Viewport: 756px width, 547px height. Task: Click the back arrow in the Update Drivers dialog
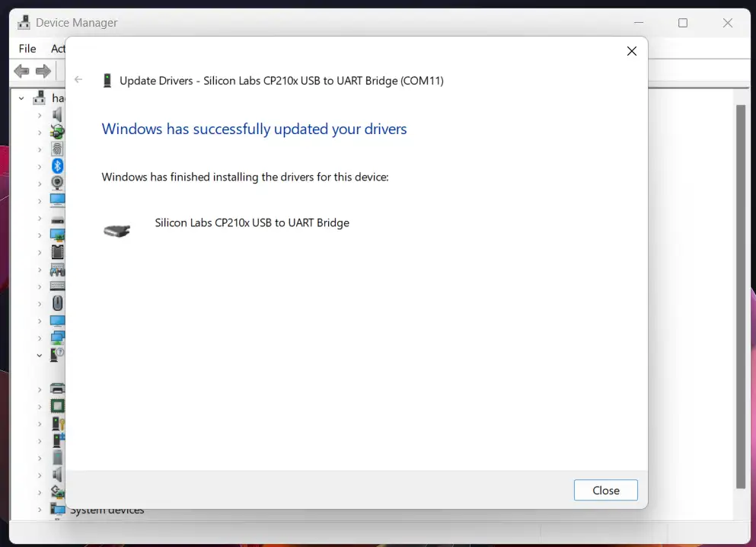[x=78, y=79]
